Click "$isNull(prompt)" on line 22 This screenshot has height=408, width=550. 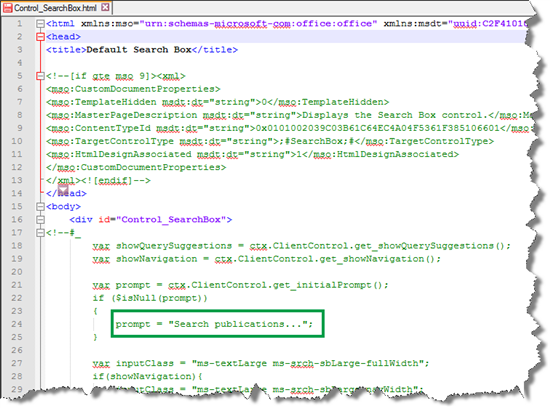pyautogui.click(x=159, y=298)
